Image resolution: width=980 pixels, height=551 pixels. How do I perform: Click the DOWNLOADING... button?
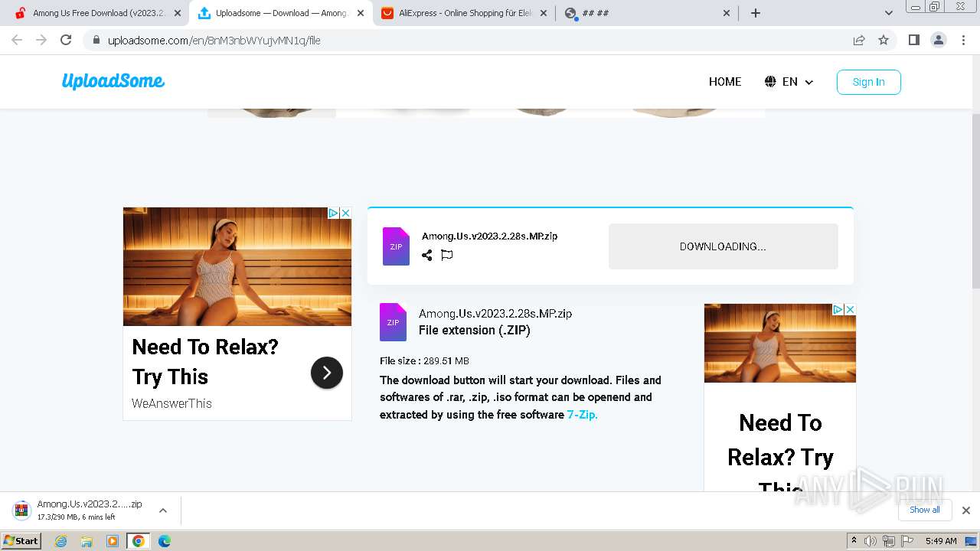point(723,246)
